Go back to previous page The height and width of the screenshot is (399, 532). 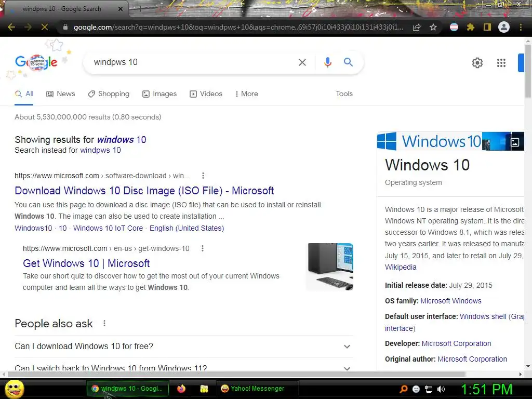pos(11,27)
